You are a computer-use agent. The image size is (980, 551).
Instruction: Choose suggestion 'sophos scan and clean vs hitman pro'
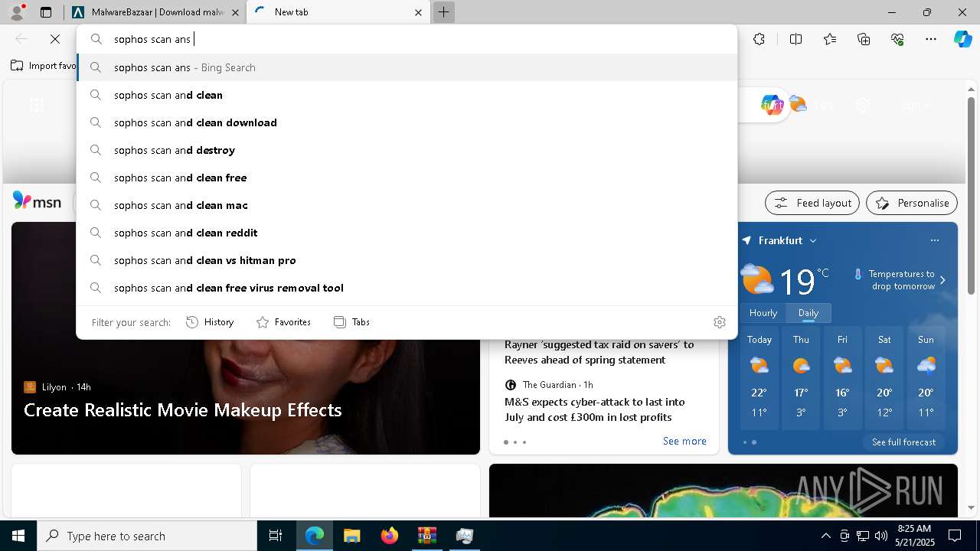(407, 260)
